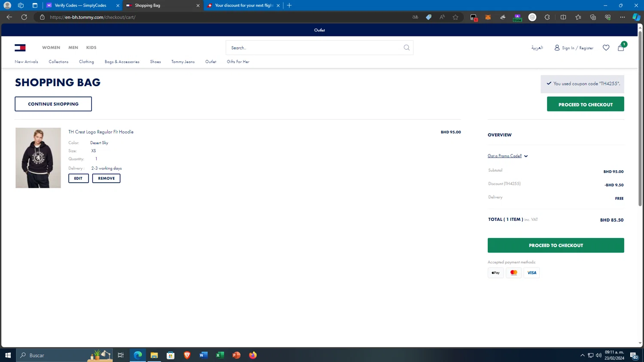
Task: Open the volume control in system tray
Action: [x=598, y=355]
